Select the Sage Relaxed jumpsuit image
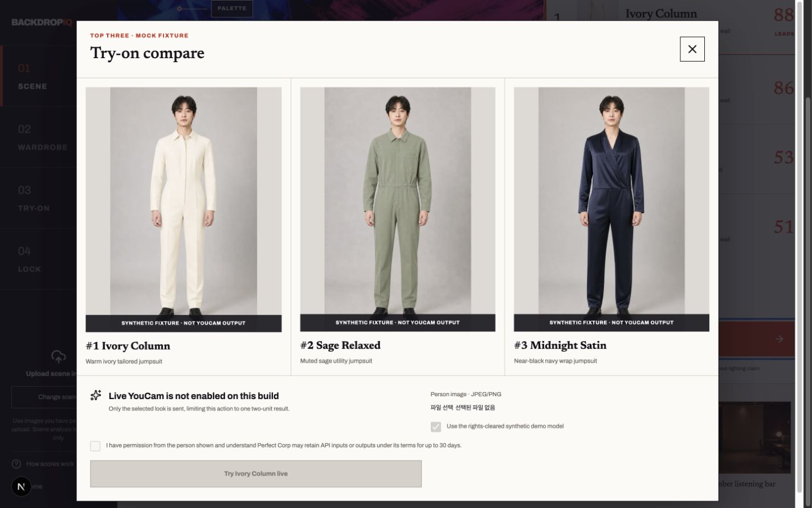Image resolution: width=812 pixels, height=508 pixels. 398,209
